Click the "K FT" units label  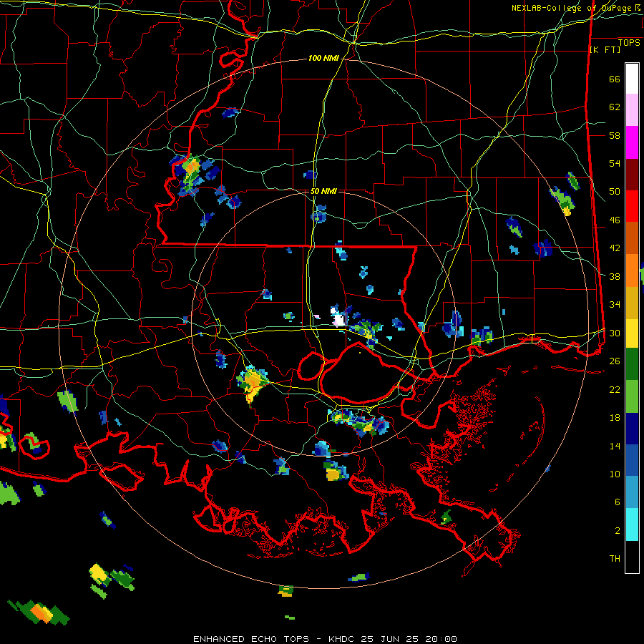(x=605, y=49)
